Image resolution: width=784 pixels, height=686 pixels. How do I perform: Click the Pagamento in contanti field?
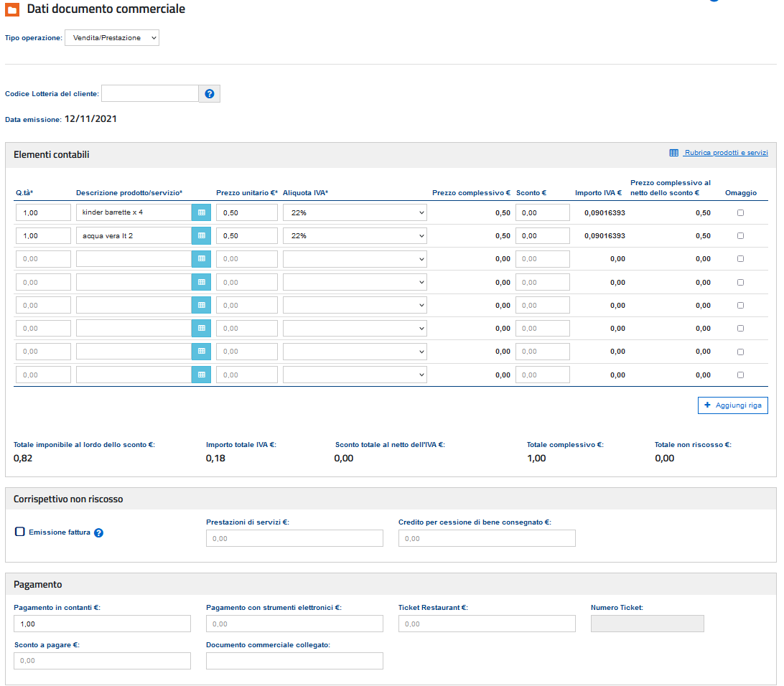tap(102, 624)
